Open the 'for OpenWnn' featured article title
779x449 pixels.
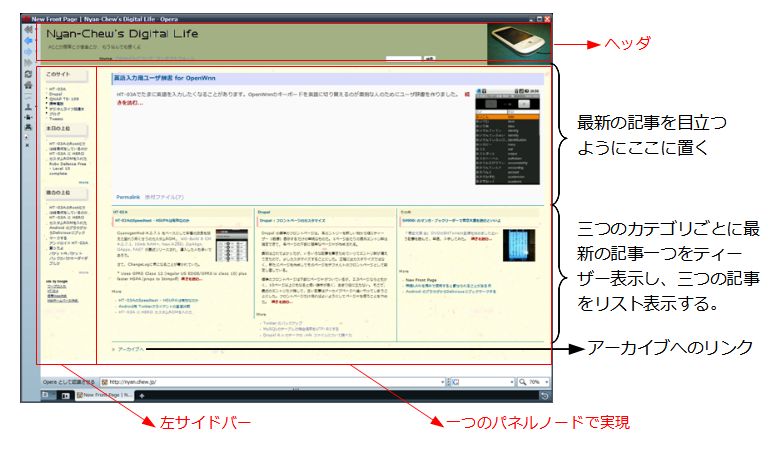pos(164,78)
